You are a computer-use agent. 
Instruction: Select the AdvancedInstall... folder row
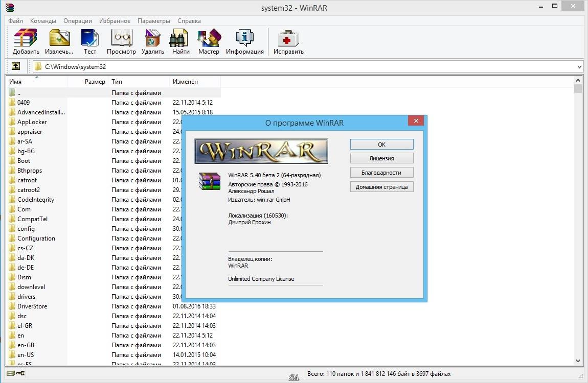click(x=114, y=112)
